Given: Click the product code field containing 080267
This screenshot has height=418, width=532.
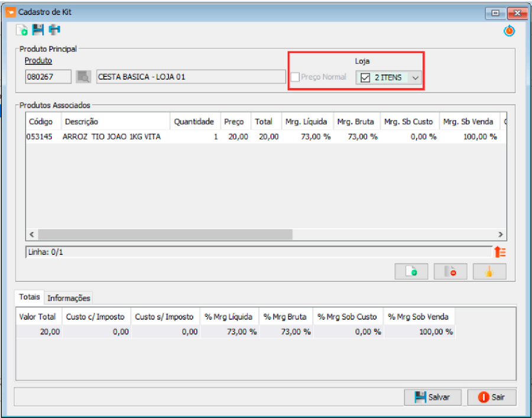Looking at the screenshot, I should click(x=48, y=77).
